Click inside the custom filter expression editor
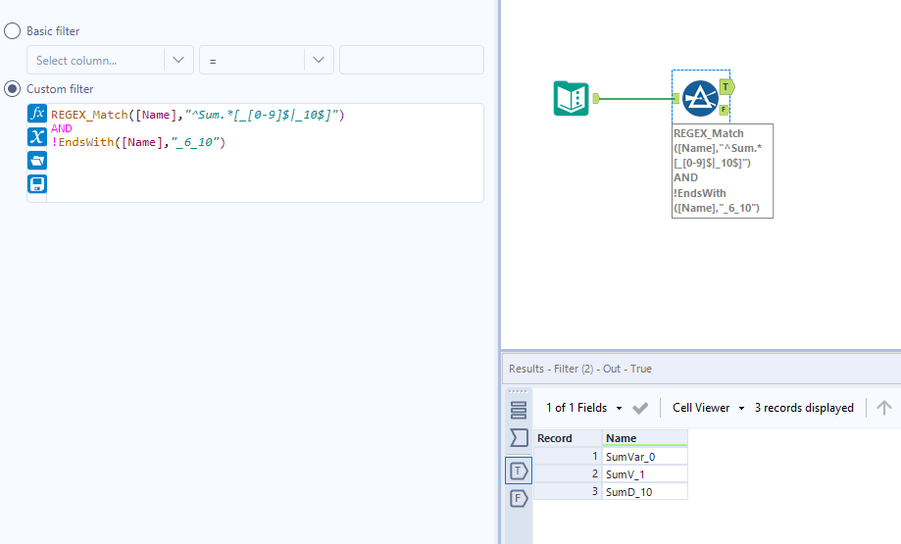This screenshot has height=544, width=901. 265,153
